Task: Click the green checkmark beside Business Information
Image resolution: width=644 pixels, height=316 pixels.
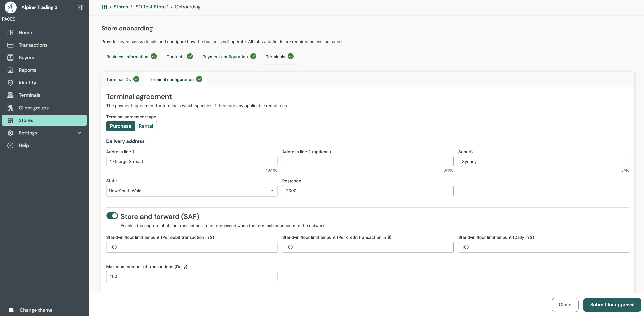Action: coord(154,56)
